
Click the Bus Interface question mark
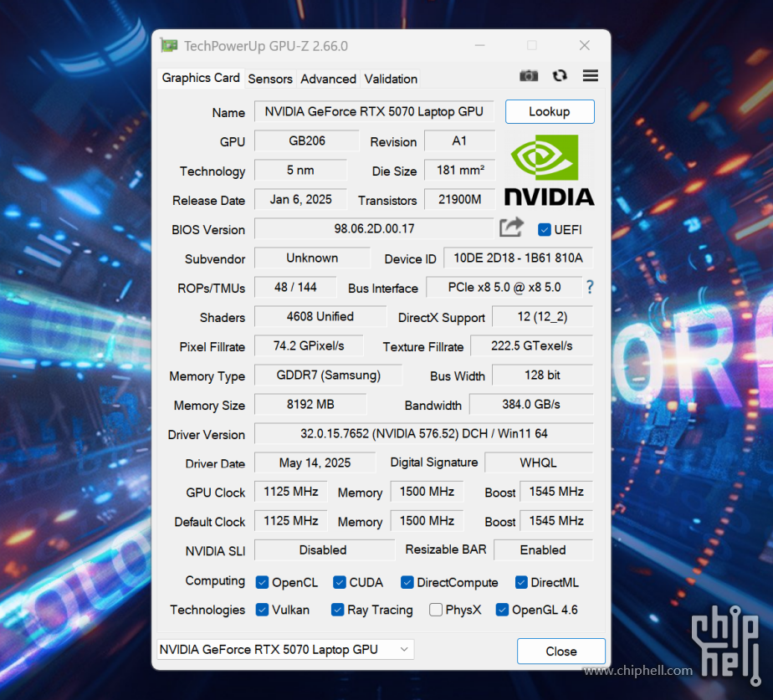590,287
